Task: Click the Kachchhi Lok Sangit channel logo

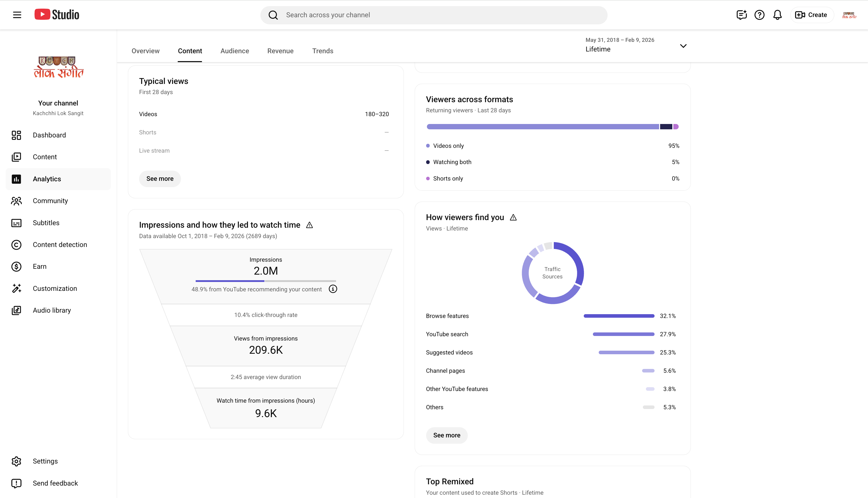Action: (x=58, y=67)
